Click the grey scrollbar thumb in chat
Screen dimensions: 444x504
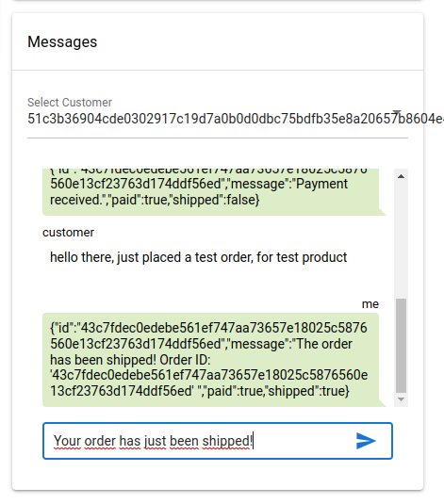401,346
